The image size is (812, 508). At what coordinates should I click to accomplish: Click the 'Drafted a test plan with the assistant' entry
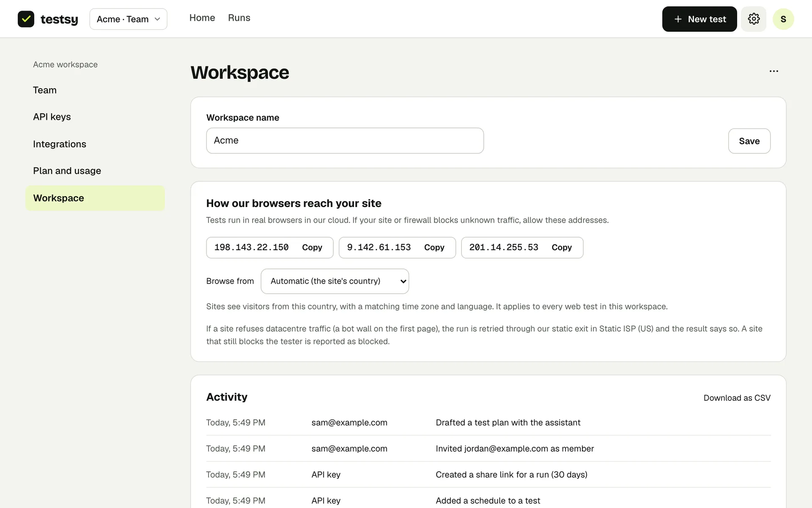click(508, 422)
